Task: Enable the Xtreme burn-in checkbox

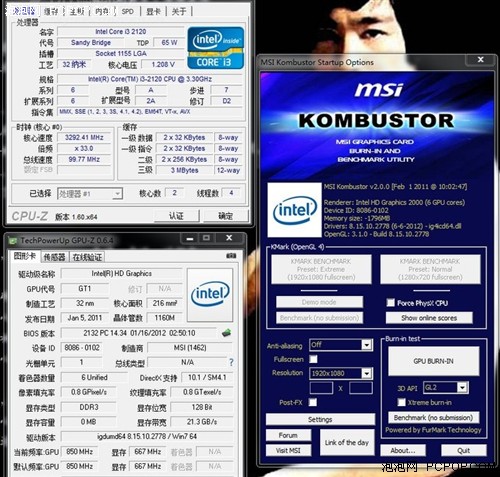Action: click(402, 402)
